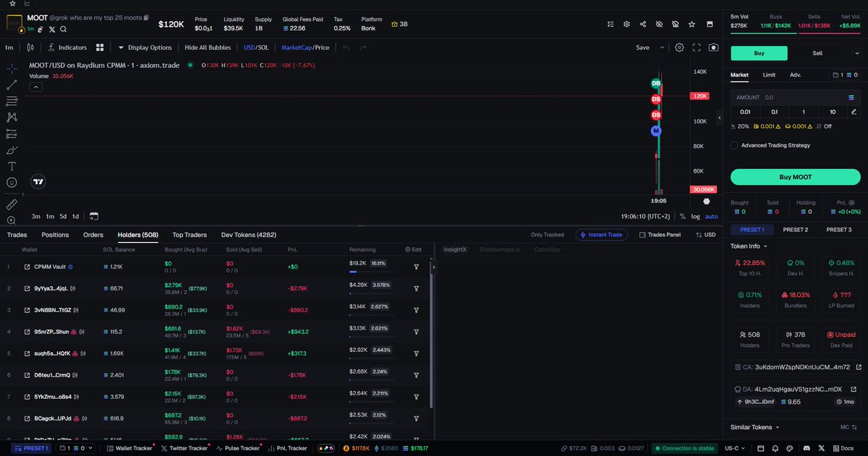Click the Buy MOOT button
Viewport: 868px width, 456px height.
coord(796,177)
